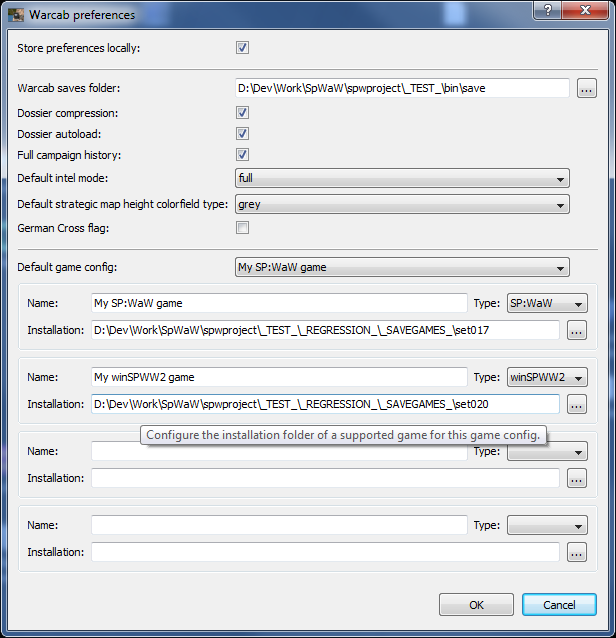
Task: Turn off Full campaign history
Action: pyautogui.click(x=242, y=155)
